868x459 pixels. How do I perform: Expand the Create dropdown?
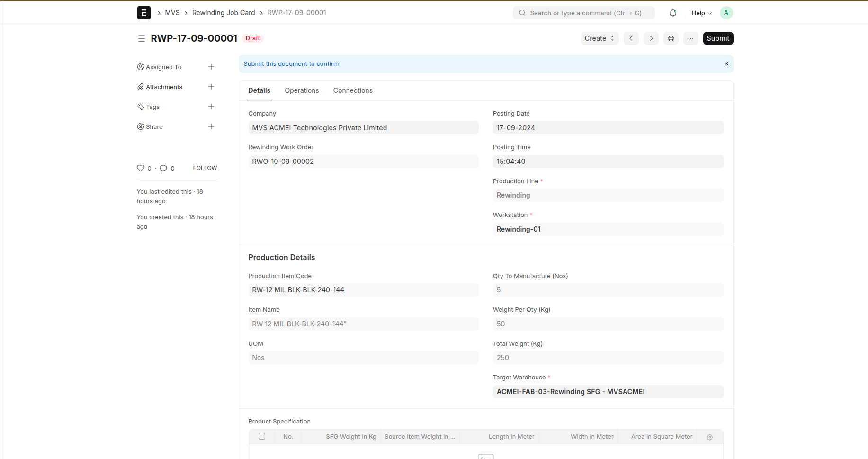pyautogui.click(x=599, y=38)
